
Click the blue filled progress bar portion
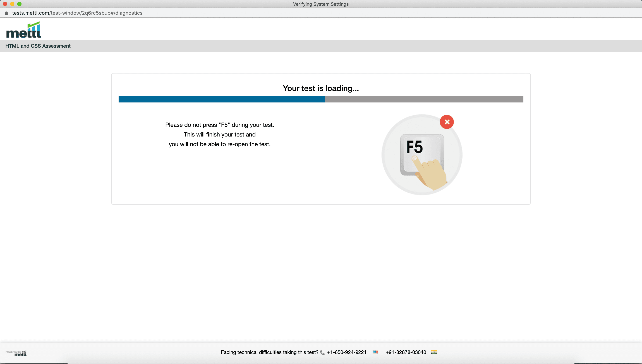click(222, 99)
